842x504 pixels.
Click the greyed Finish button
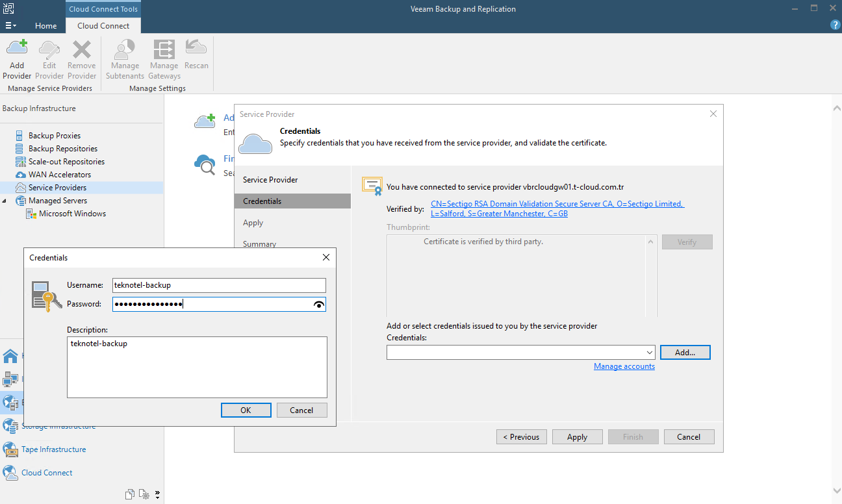coord(633,437)
